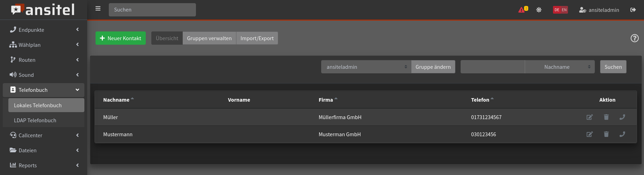
Task: Click the top Suchen search field
Action: (x=152, y=10)
